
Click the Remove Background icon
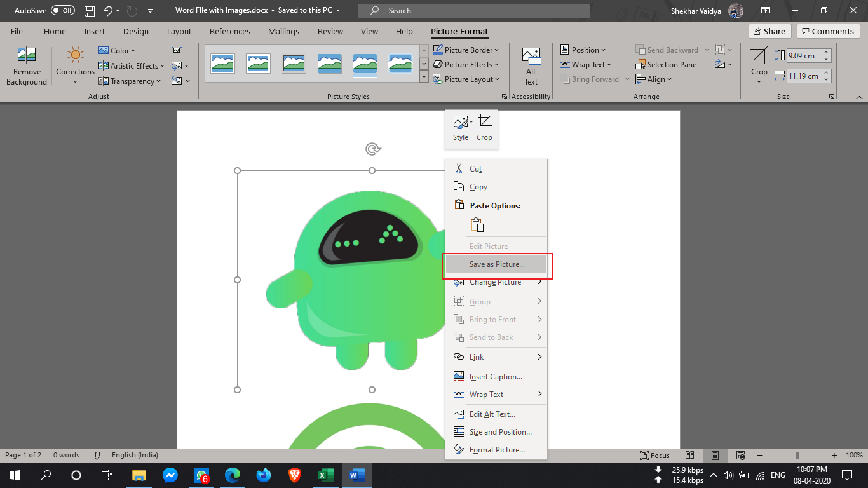click(27, 66)
